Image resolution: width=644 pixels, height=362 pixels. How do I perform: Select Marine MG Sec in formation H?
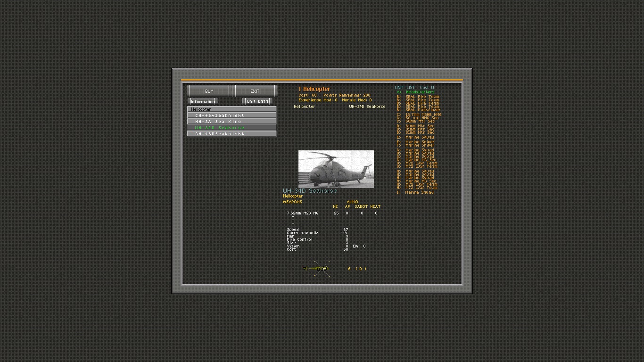[417, 181]
